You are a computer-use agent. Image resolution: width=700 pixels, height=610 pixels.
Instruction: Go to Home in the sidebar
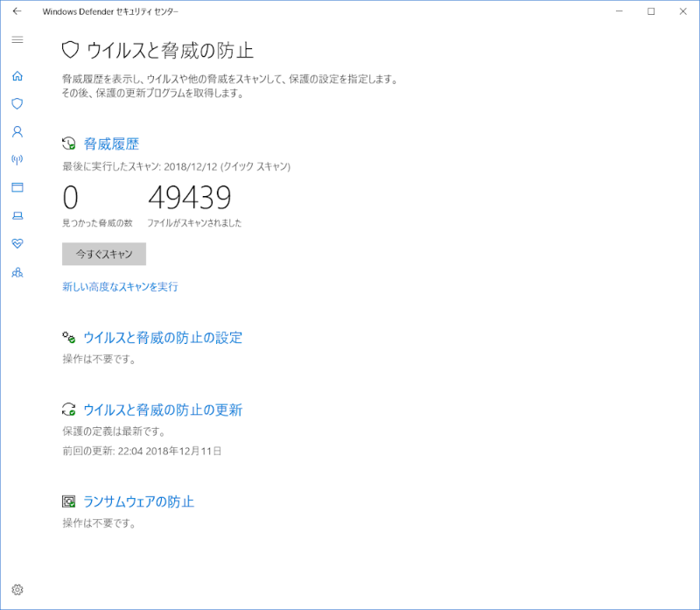[17, 76]
